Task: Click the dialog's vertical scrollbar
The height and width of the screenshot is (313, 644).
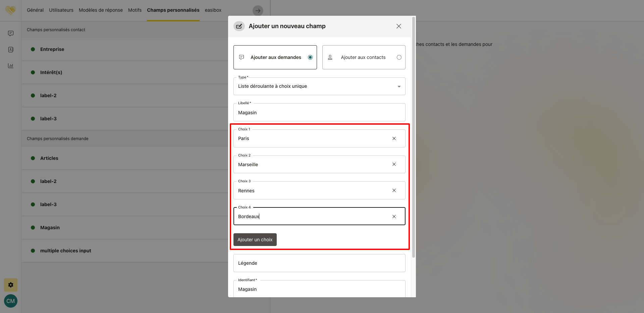Action: tap(414, 134)
